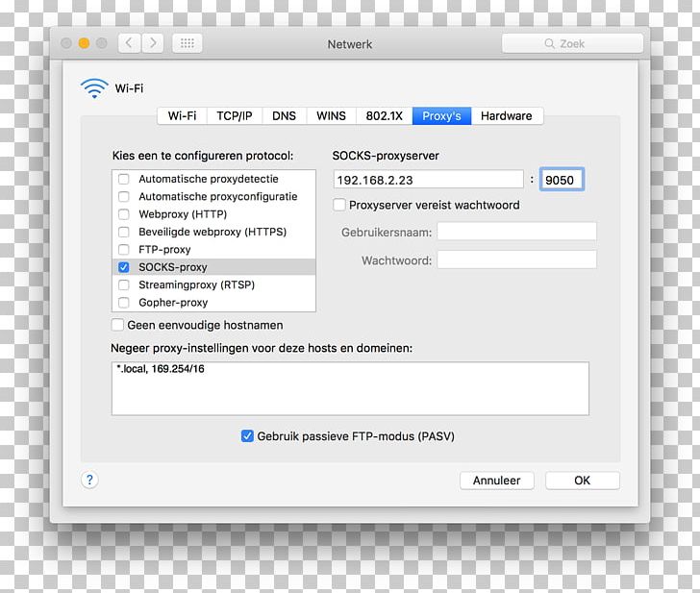700x593 pixels.
Task: Click the Annuleer button
Action: (496, 481)
